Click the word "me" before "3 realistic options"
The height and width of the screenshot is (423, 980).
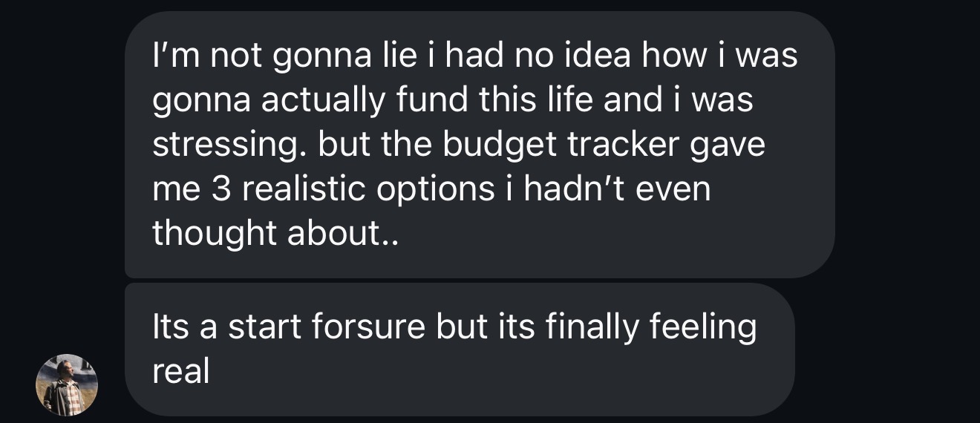(173, 189)
